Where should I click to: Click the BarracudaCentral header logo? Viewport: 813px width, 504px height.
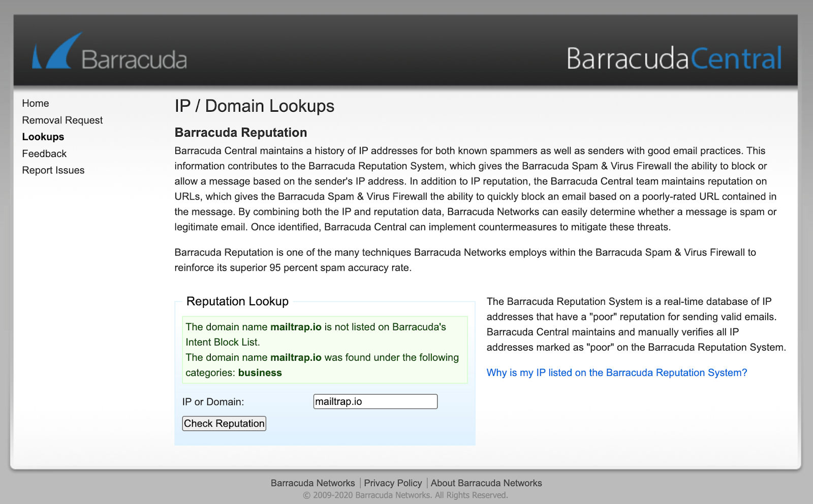(x=674, y=58)
